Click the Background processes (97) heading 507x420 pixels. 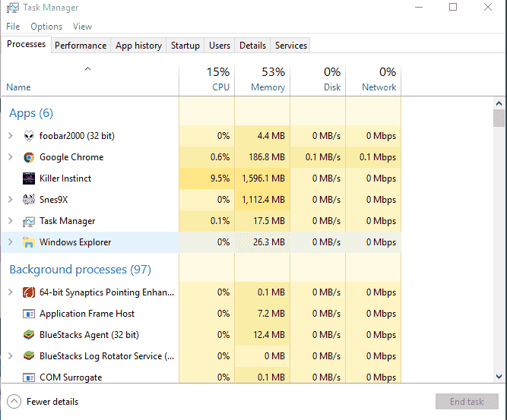pyautogui.click(x=80, y=270)
